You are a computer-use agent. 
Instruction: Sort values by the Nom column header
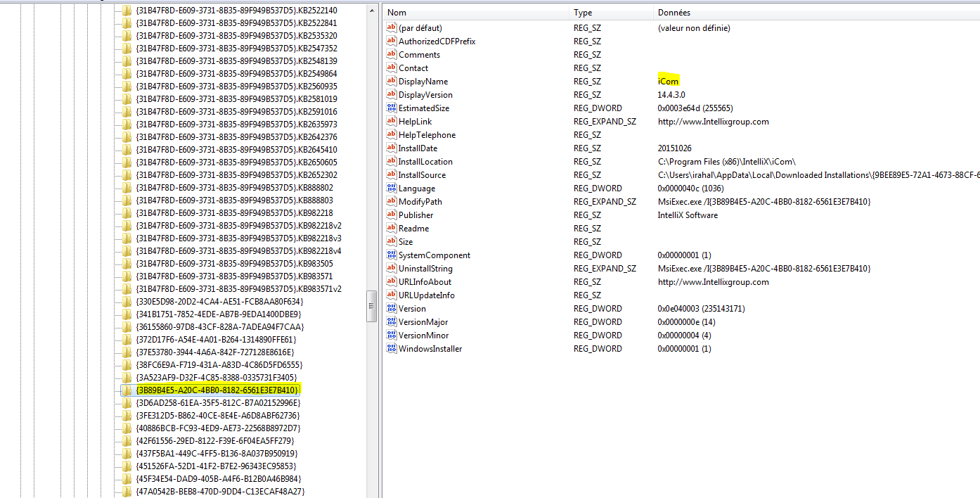click(475, 13)
